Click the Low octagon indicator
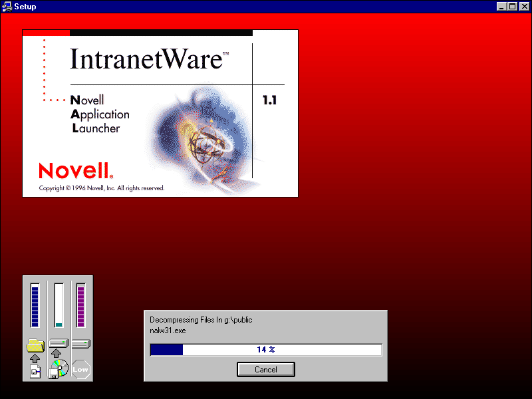This screenshot has width=532, height=399. (x=80, y=370)
